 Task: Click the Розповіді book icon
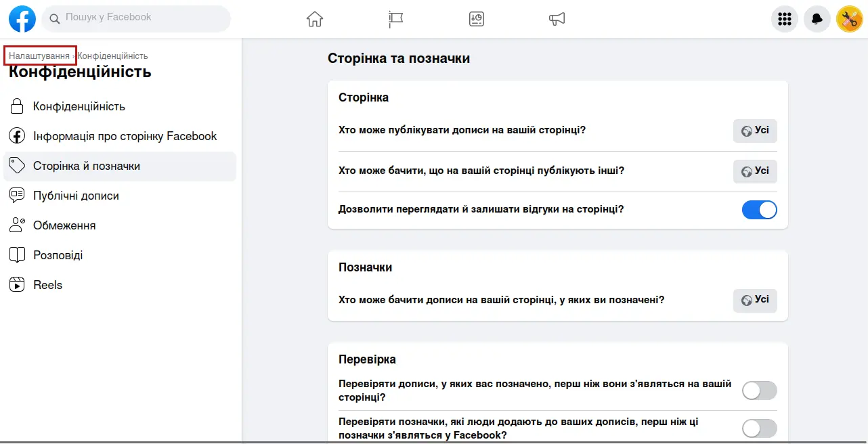[17, 255]
